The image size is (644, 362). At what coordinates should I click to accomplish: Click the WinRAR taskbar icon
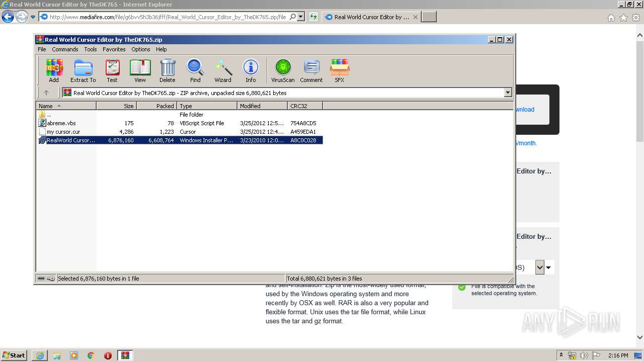pos(125,355)
